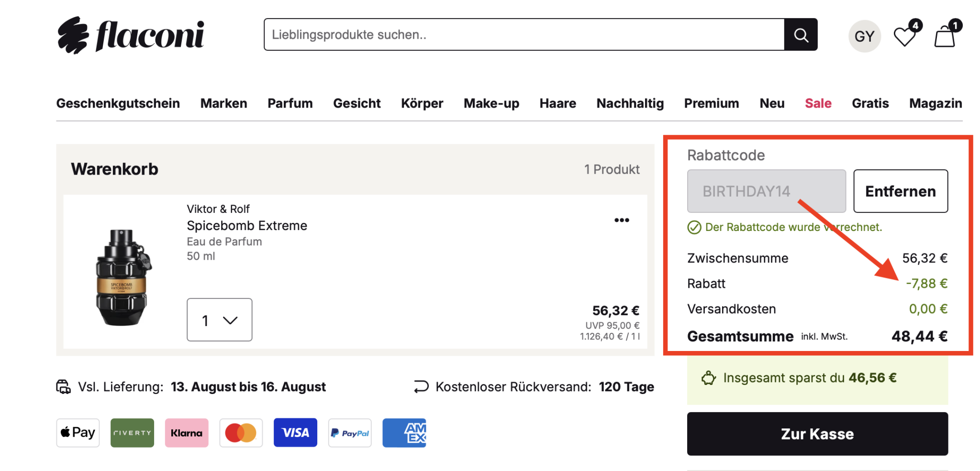Click the search magnifier button
The image size is (980, 471).
(801, 34)
